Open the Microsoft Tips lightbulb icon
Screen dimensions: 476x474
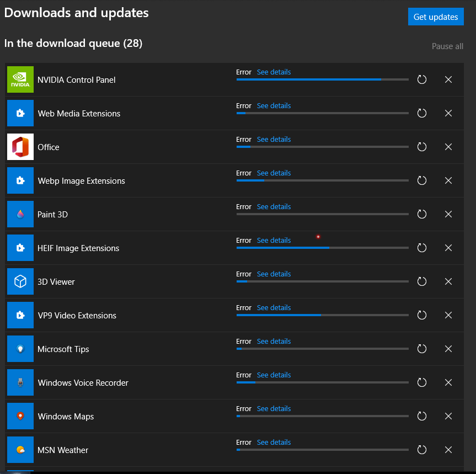tap(20, 349)
